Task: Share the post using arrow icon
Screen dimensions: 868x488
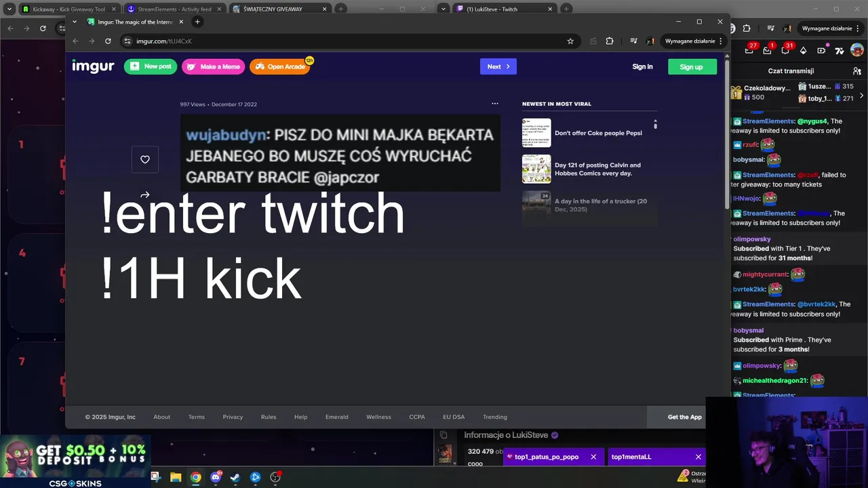Action: click(x=145, y=195)
